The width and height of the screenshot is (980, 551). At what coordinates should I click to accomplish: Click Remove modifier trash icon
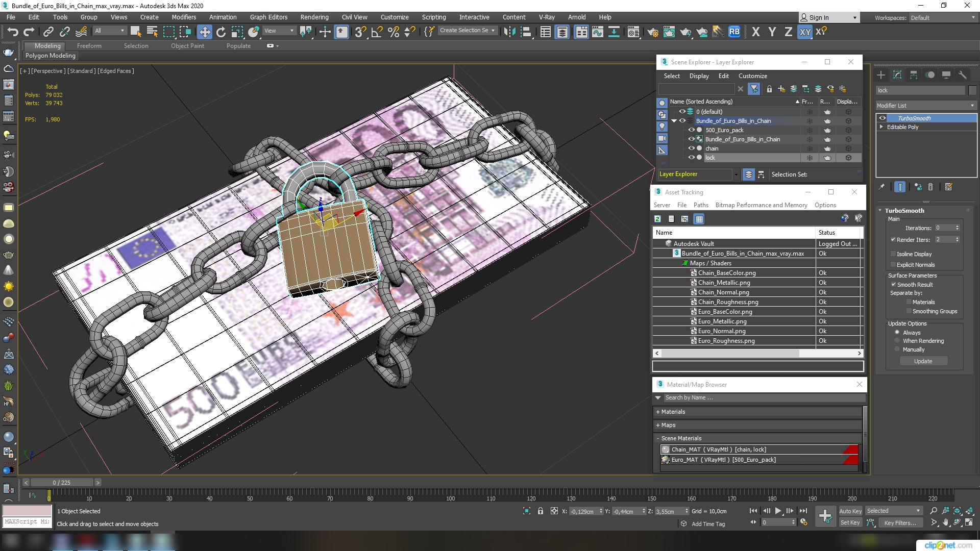(x=930, y=187)
